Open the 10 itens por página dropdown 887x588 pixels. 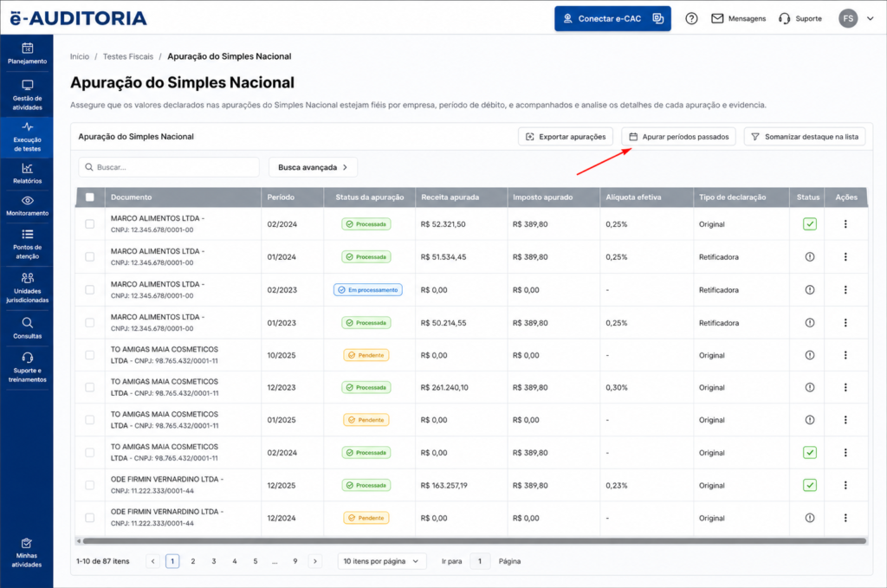tap(382, 561)
